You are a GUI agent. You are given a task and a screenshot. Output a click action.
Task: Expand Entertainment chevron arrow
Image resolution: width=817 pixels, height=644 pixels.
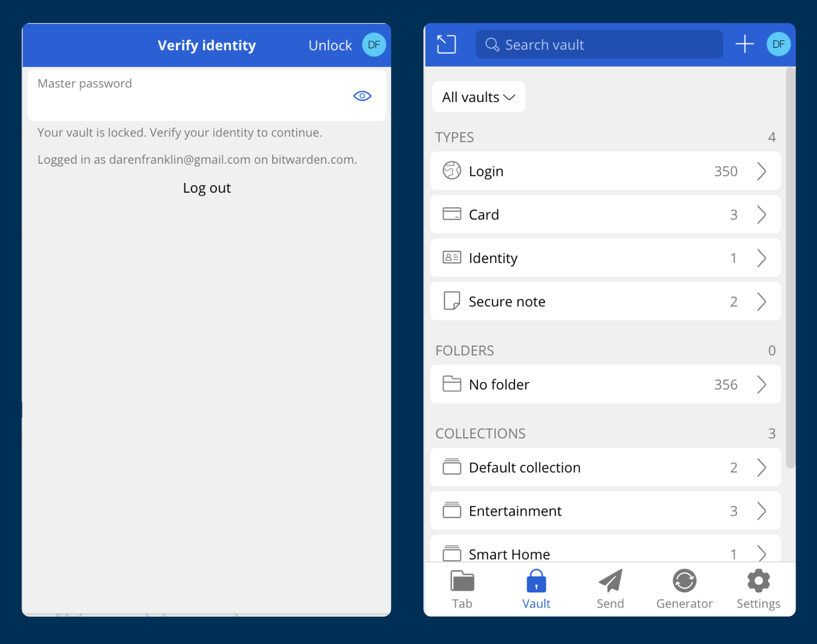point(761,511)
